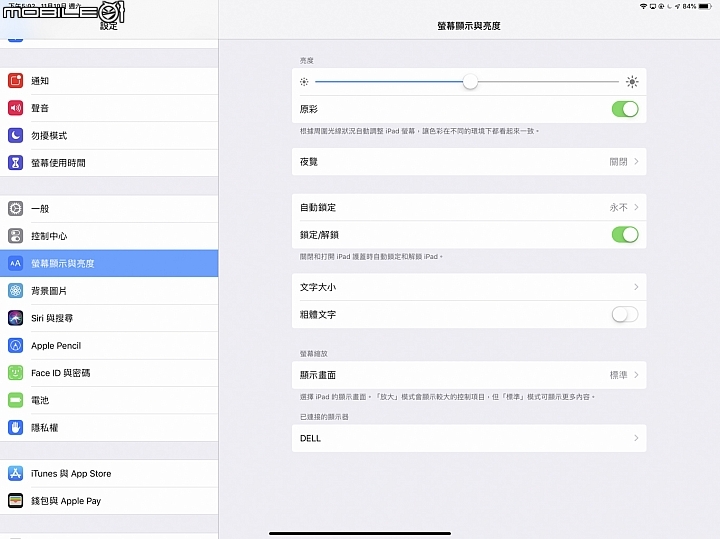Open the 螢幕使用時間 hourglass icon
This screenshot has width=720, height=539.
[15, 163]
